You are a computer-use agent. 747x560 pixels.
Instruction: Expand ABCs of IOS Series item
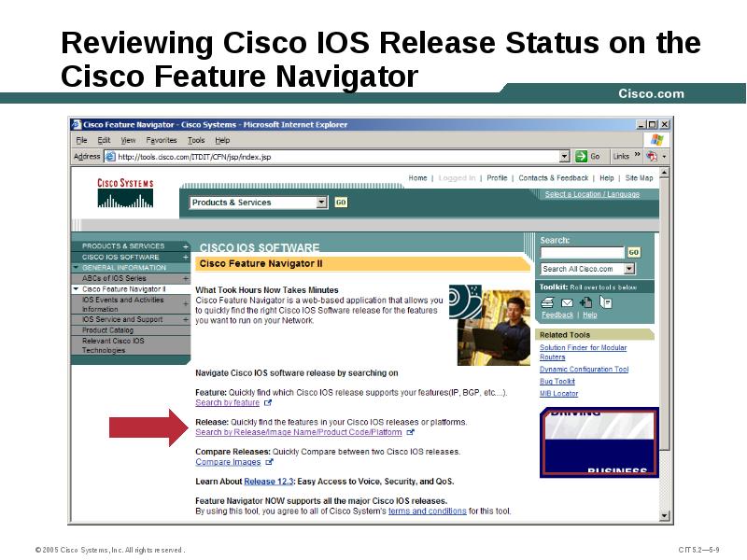pos(185,278)
